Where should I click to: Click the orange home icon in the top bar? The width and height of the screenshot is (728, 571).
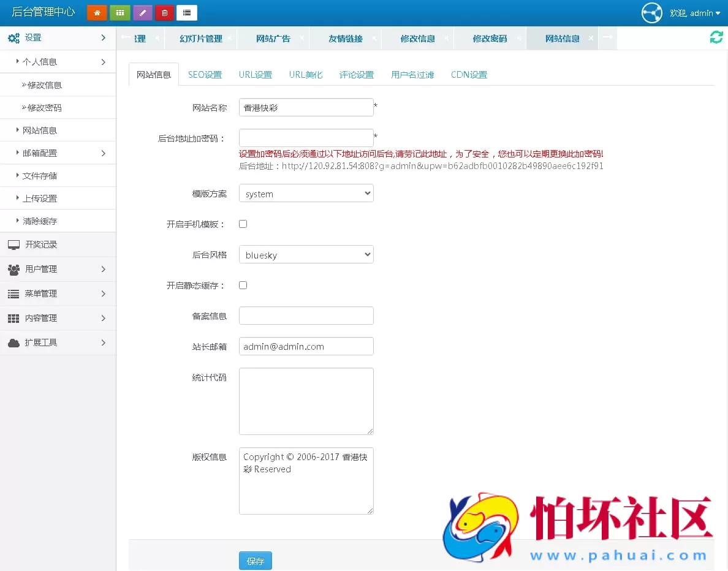pyautogui.click(x=97, y=12)
